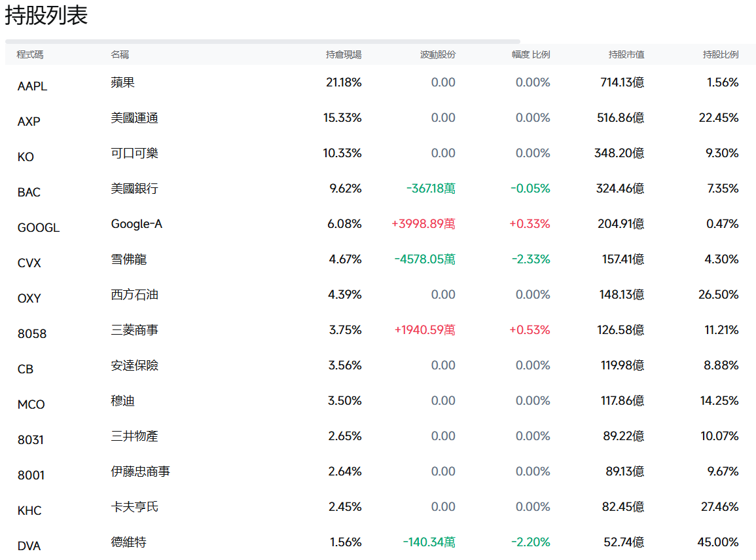Open the 雪佛龍 stock name
This screenshot has width=756, height=560.
129,259
